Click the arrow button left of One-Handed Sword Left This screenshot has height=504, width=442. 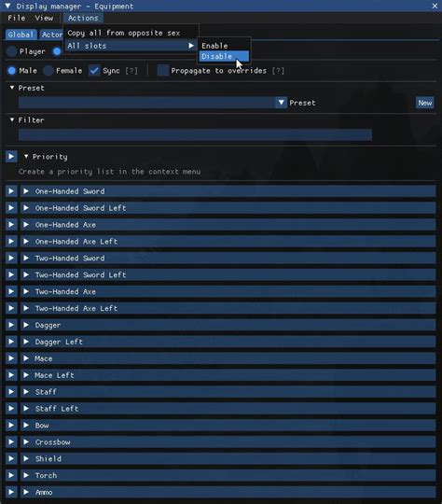coord(11,208)
